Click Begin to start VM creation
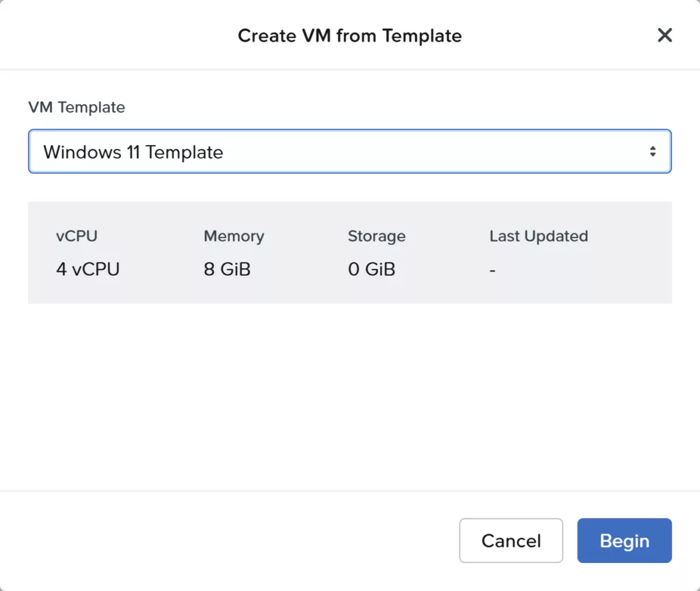This screenshot has height=591, width=700. click(624, 541)
